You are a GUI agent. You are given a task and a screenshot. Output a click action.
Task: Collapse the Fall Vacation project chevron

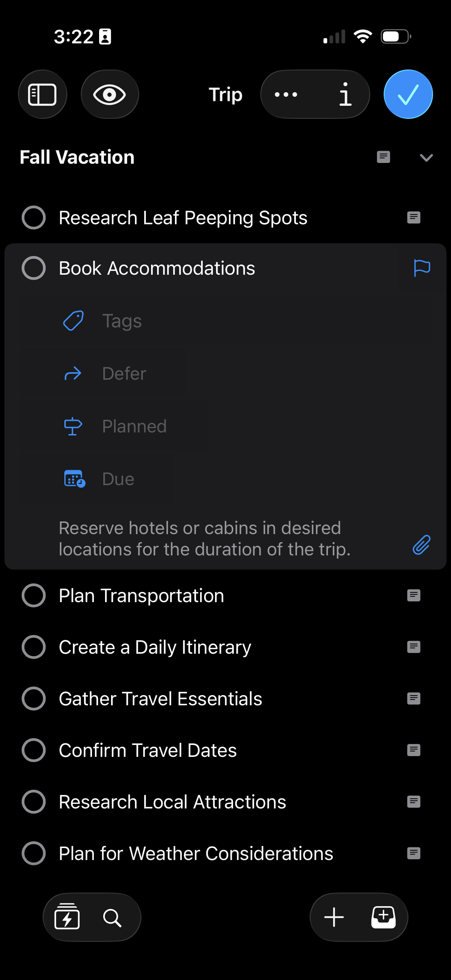pyautogui.click(x=426, y=157)
